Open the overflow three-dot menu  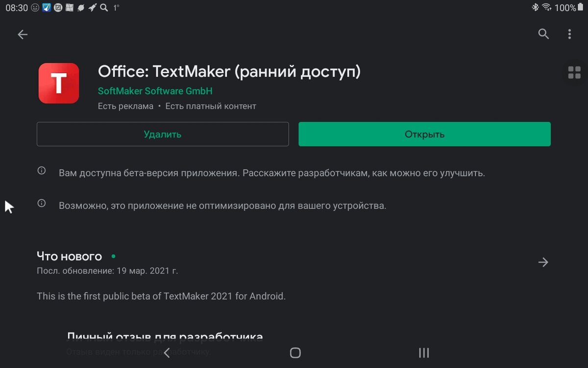point(569,34)
